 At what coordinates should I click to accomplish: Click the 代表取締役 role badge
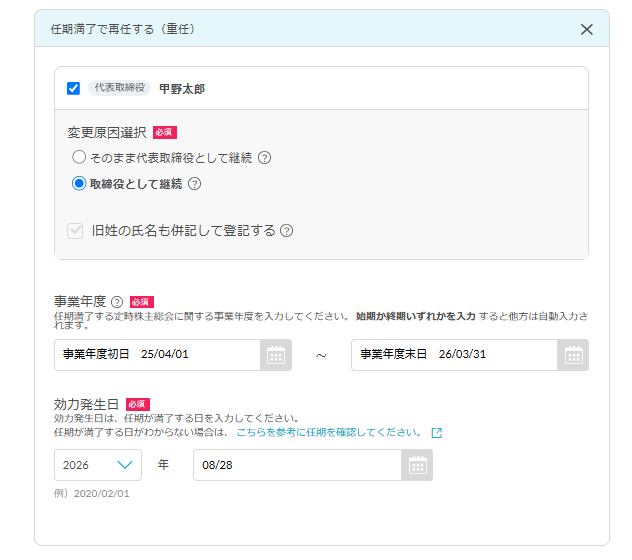click(120, 88)
